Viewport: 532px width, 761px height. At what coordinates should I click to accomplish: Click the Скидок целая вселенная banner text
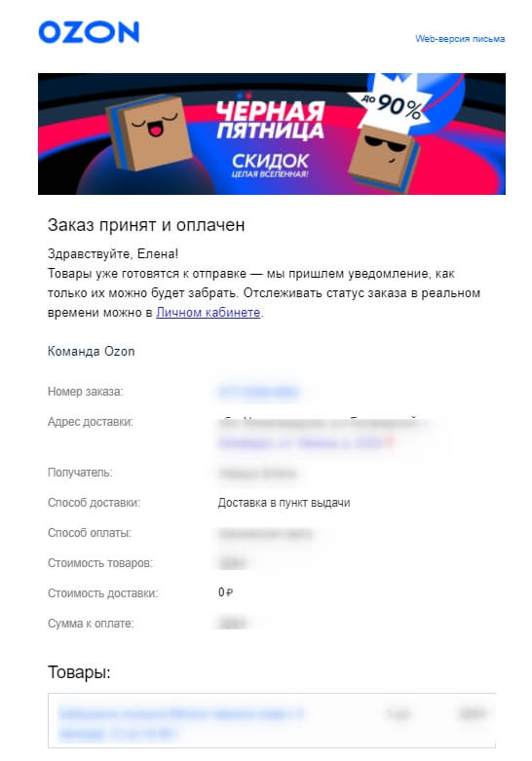[270, 166]
